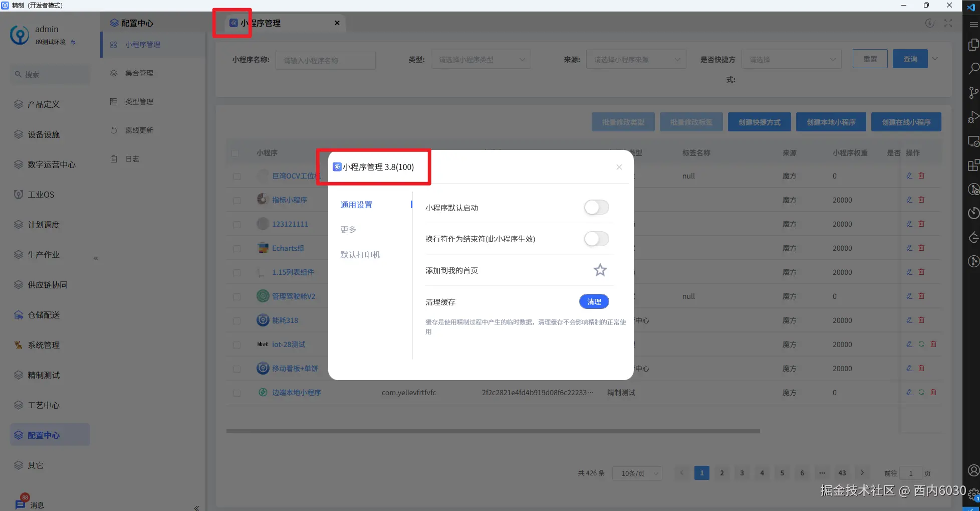The height and width of the screenshot is (511, 980).
Task: Click the 重置 reset button
Action: click(x=870, y=59)
